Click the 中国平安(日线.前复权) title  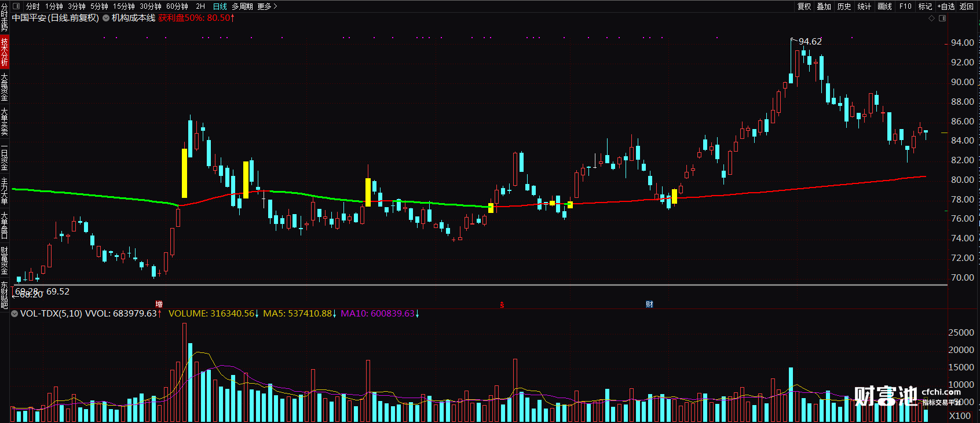[56, 18]
